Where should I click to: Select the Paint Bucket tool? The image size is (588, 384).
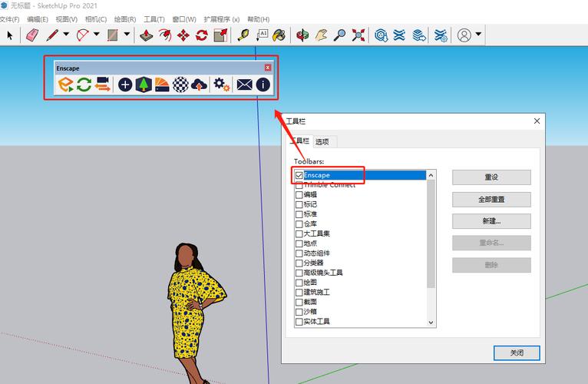tap(279, 35)
